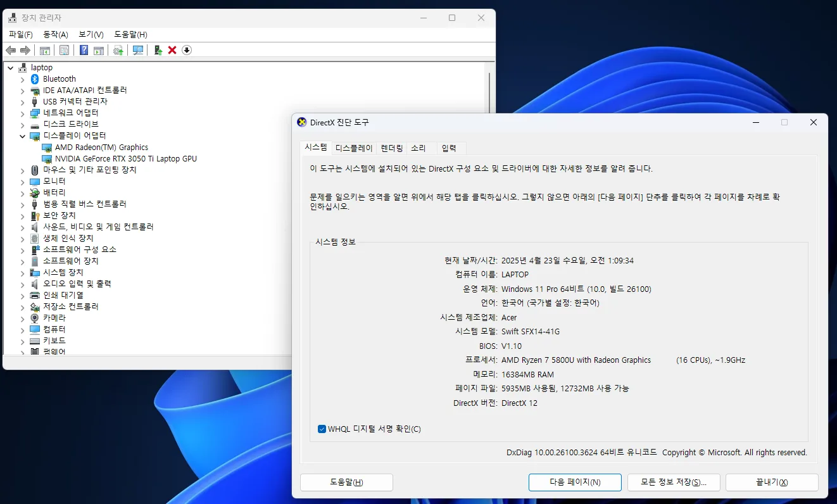
Task: Click the blue question mark Help icon
Action: [84, 50]
